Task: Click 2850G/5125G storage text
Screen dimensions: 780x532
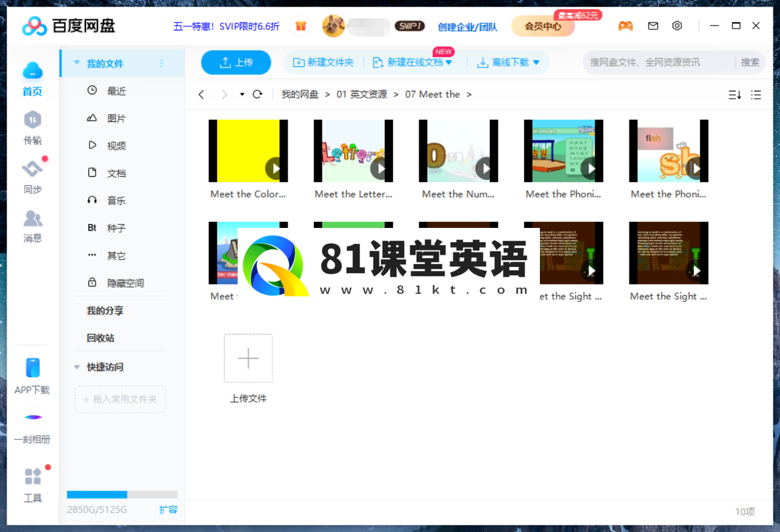Action: click(x=97, y=509)
